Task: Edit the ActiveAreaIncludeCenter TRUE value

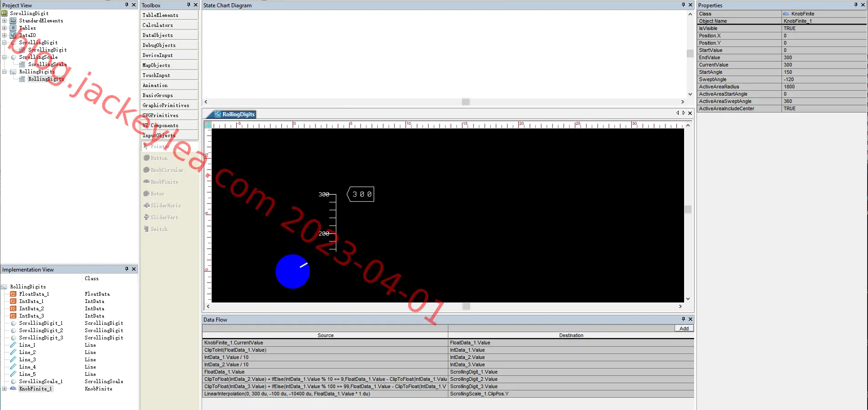Action: coord(824,108)
